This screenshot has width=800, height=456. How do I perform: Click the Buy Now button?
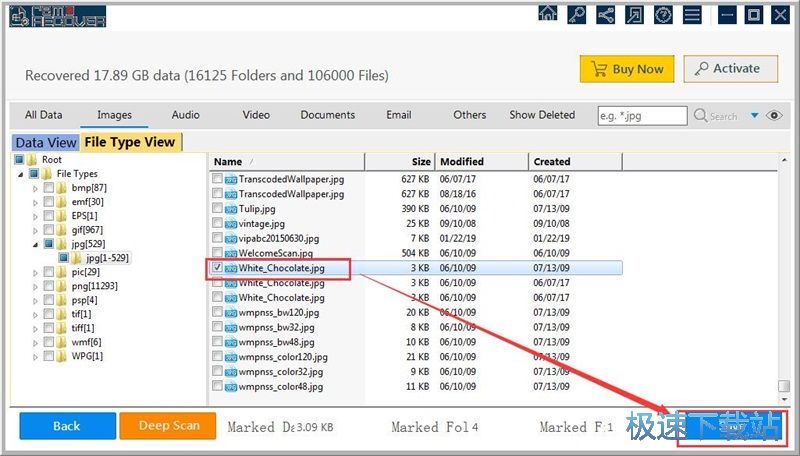click(627, 69)
